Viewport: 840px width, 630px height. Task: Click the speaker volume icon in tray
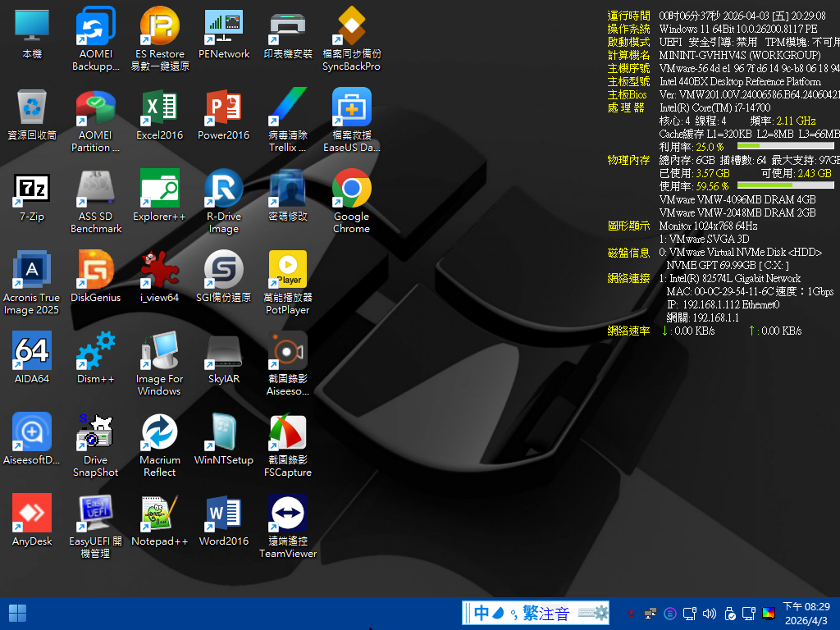pos(710,613)
